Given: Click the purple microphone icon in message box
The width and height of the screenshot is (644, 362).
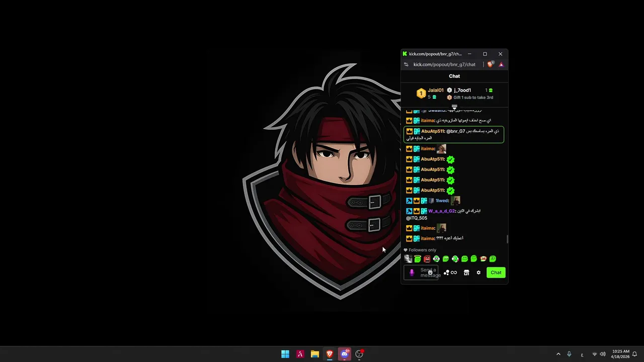Looking at the screenshot, I should pos(412,273).
